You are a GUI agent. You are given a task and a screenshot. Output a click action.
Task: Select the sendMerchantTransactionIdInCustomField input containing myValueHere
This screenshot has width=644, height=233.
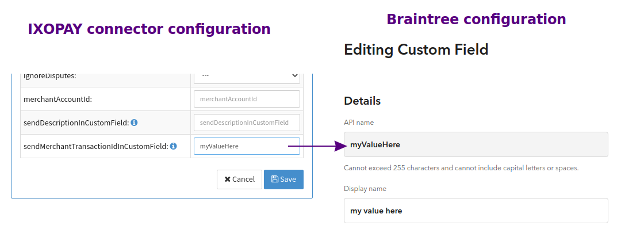(247, 146)
